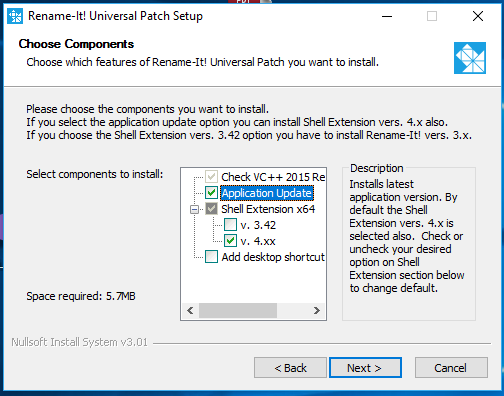This screenshot has height=396, width=504.
Task: Enable the Add desktop shortcut checkbox
Action: click(x=211, y=257)
